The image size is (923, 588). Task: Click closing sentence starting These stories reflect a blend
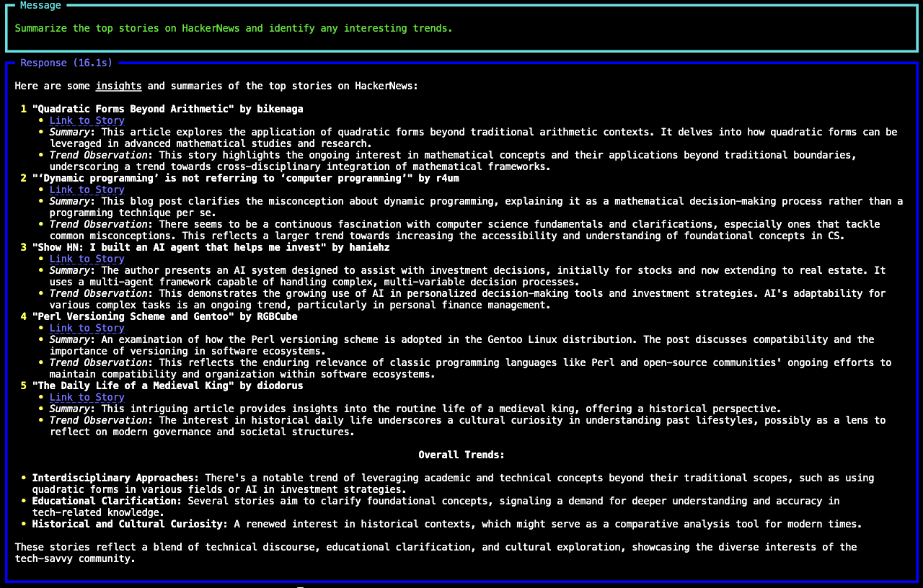pyautogui.click(x=436, y=553)
